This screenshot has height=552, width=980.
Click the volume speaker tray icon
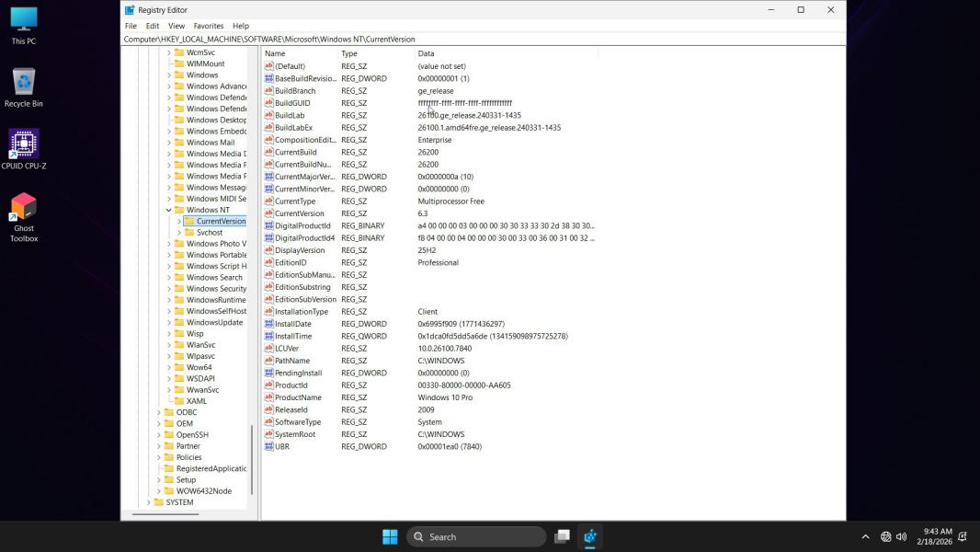coord(901,536)
